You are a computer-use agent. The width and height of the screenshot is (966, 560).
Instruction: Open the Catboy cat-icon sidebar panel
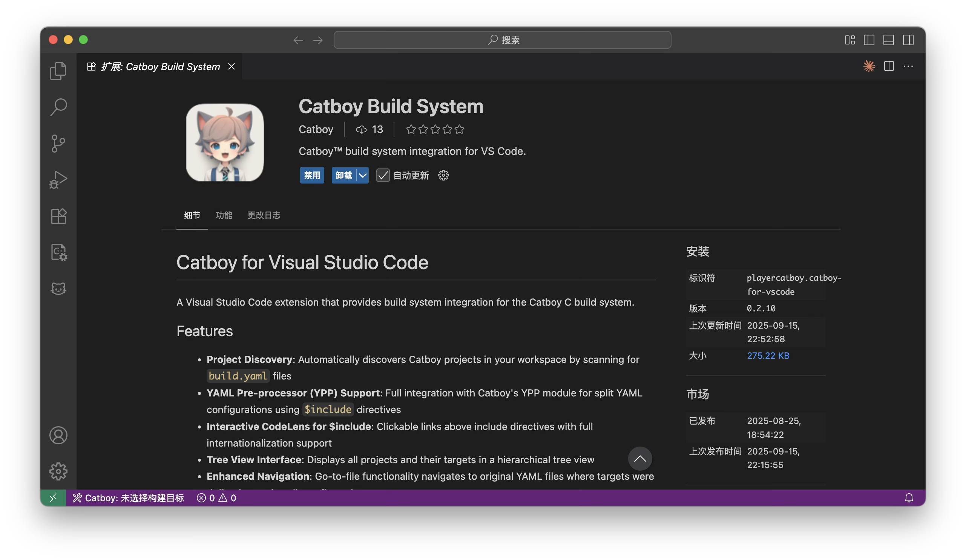pos(58,288)
